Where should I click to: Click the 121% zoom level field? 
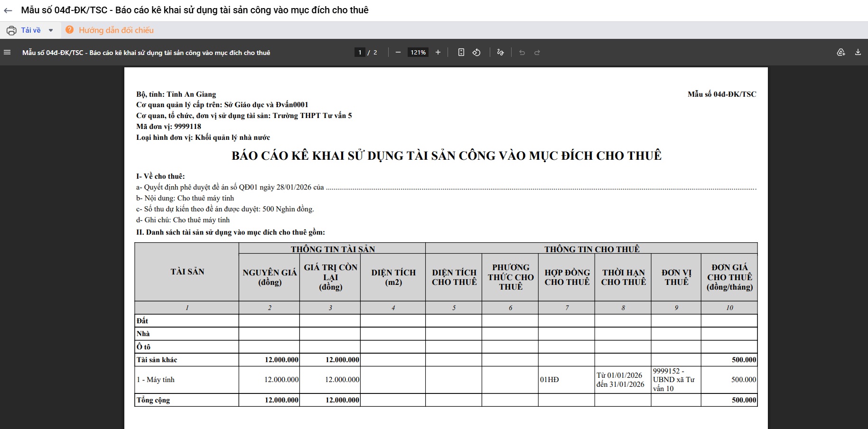418,53
